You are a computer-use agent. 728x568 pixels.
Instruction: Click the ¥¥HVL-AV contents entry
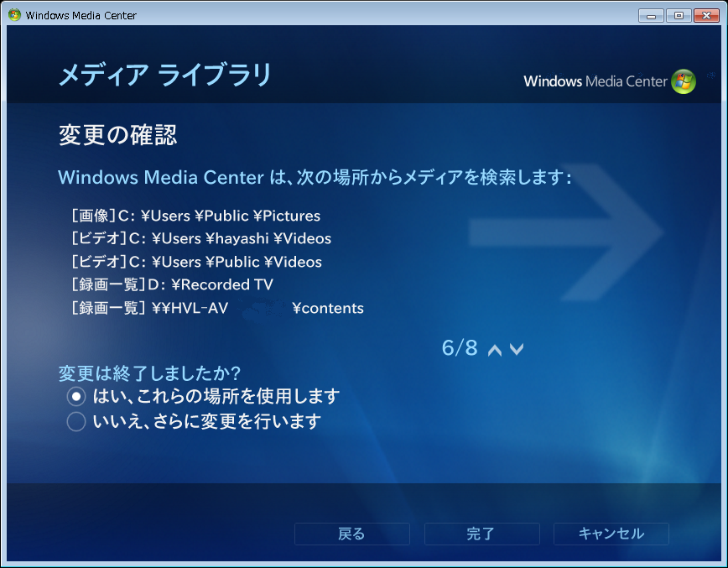pyautogui.click(x=217, y=308)
